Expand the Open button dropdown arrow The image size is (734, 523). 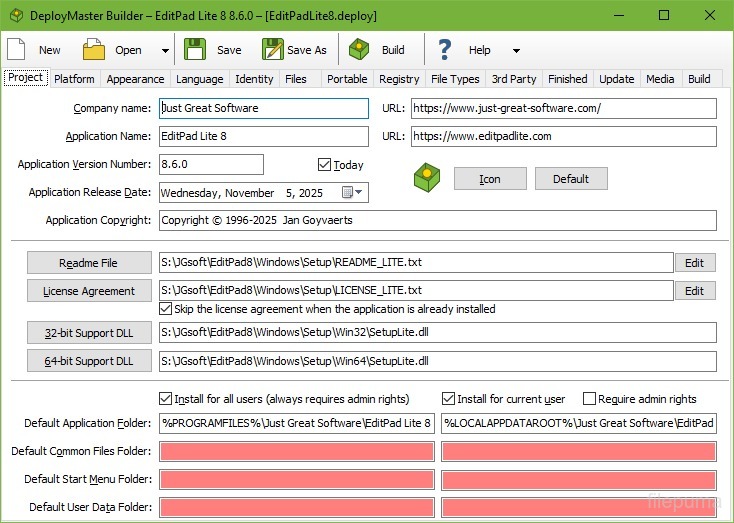pos(165,50)
